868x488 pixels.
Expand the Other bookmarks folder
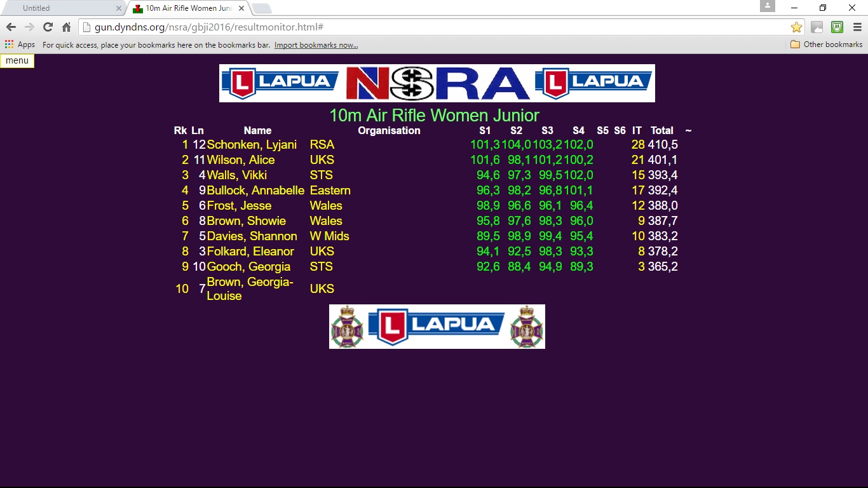click(x=826, y=44)
